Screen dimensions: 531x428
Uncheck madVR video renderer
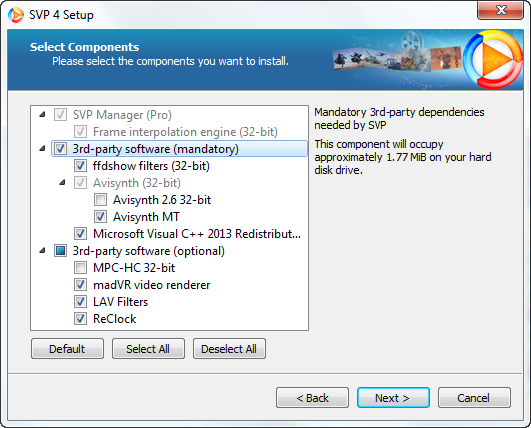tap(80, 285)
